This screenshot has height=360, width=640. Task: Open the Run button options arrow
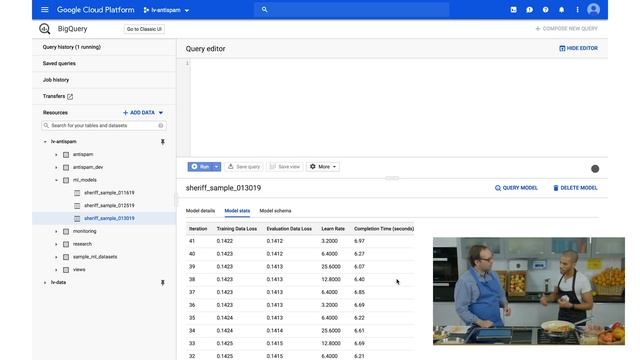coord(217,167)
